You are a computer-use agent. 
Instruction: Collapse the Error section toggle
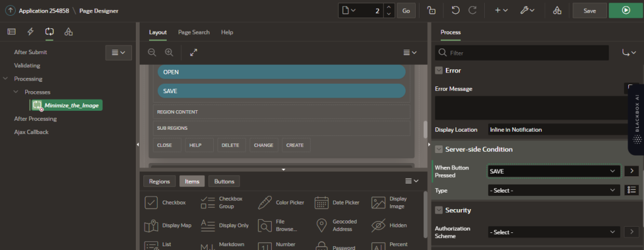coord(438,71)
